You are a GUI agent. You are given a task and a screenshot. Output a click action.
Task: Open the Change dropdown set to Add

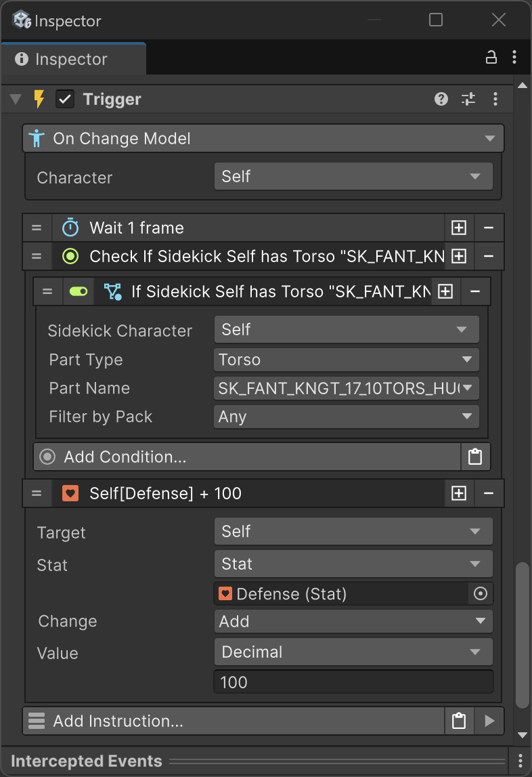353,621
